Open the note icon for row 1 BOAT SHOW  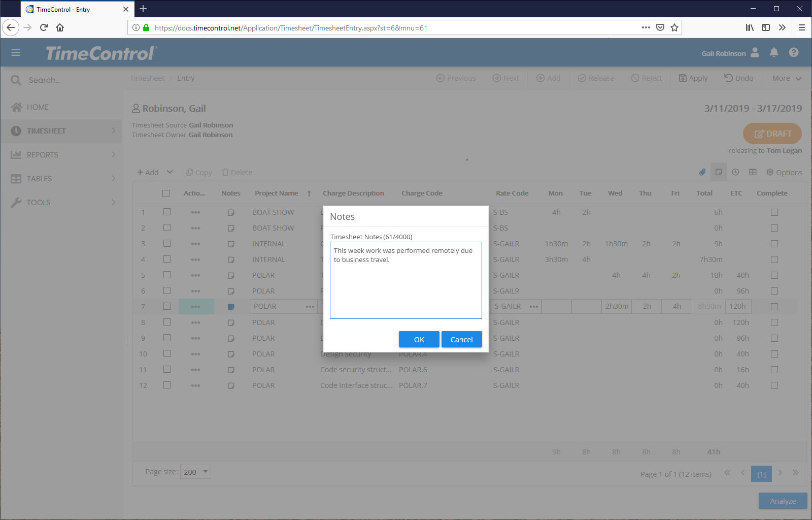(x=231, y=212)
